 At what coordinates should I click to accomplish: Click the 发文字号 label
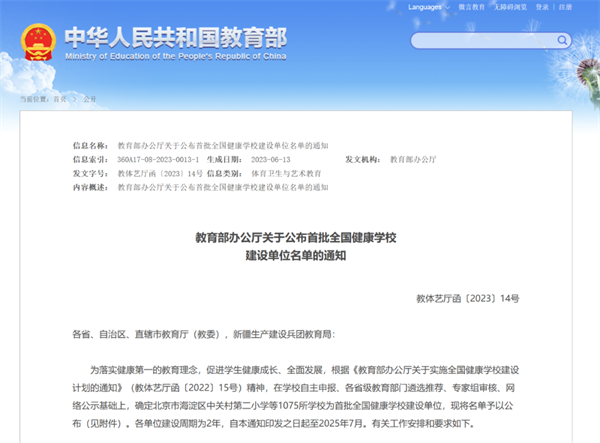[x=90, y=174]
